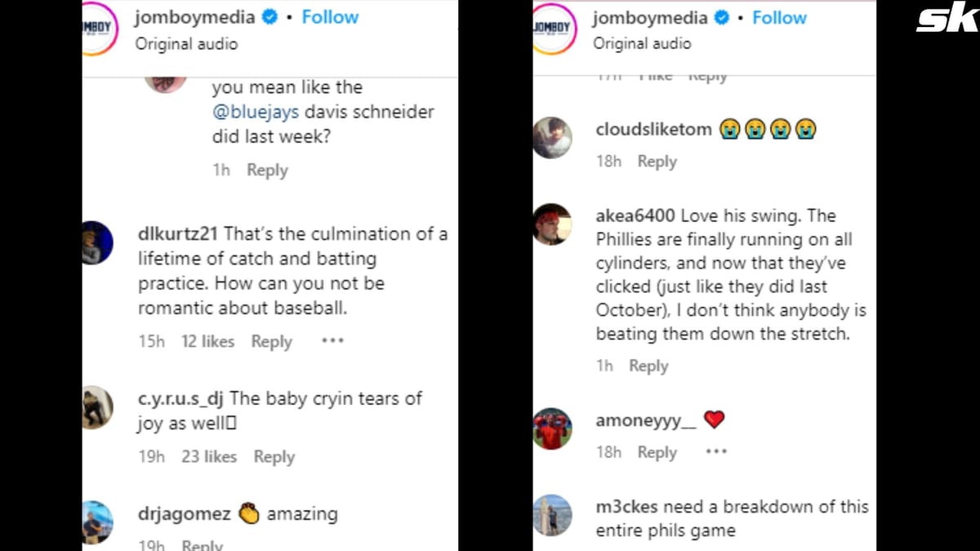Reply to dlkurtz21's comment
Screen dimensions: 980x551
click(271, 341)
